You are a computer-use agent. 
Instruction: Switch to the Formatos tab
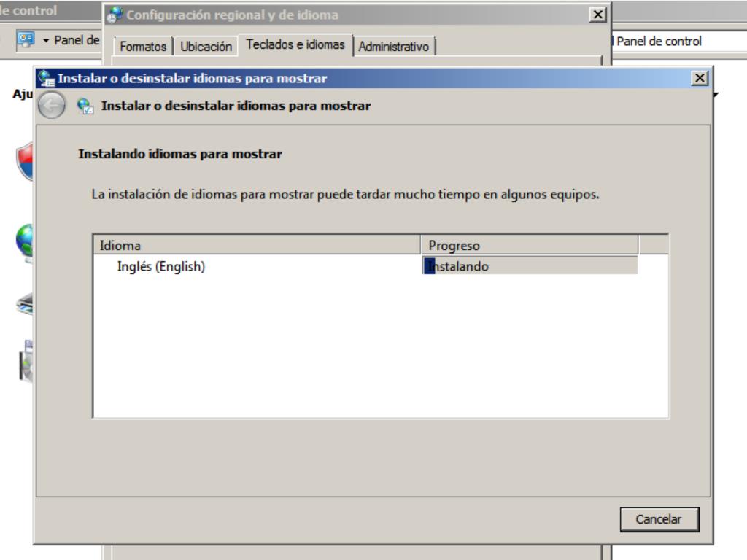(143, 47)
